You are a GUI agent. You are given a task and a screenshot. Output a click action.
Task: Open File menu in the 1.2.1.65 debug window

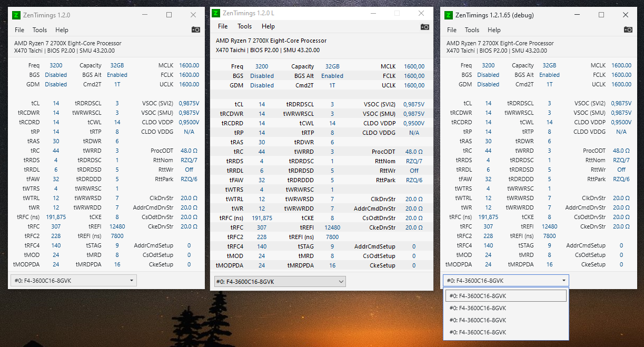452,30
